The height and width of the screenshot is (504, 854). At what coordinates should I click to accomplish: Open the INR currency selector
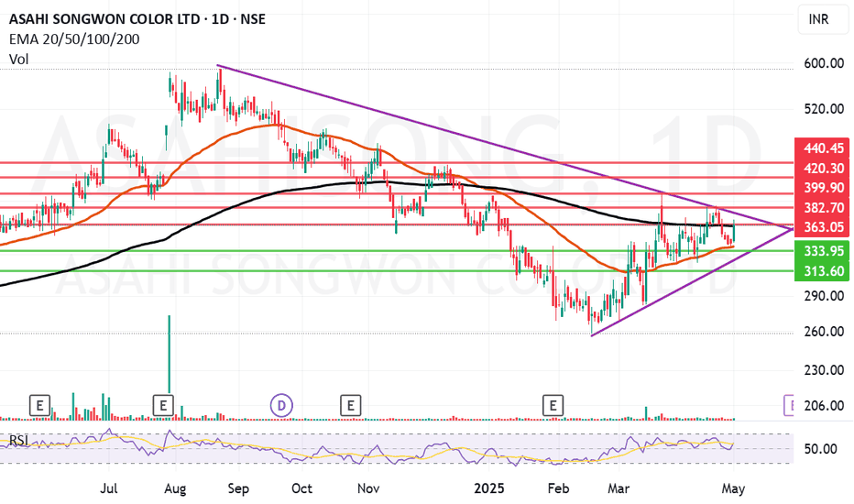coord(823,19)
